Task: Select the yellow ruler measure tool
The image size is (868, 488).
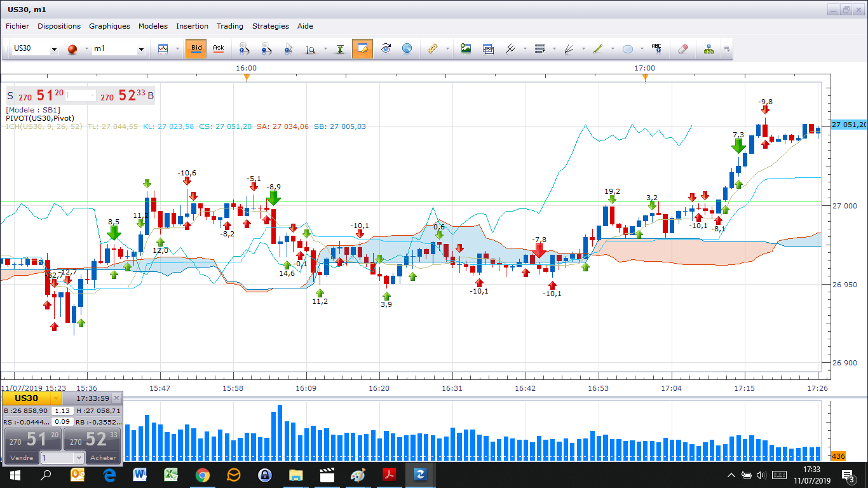Action: 433,49
